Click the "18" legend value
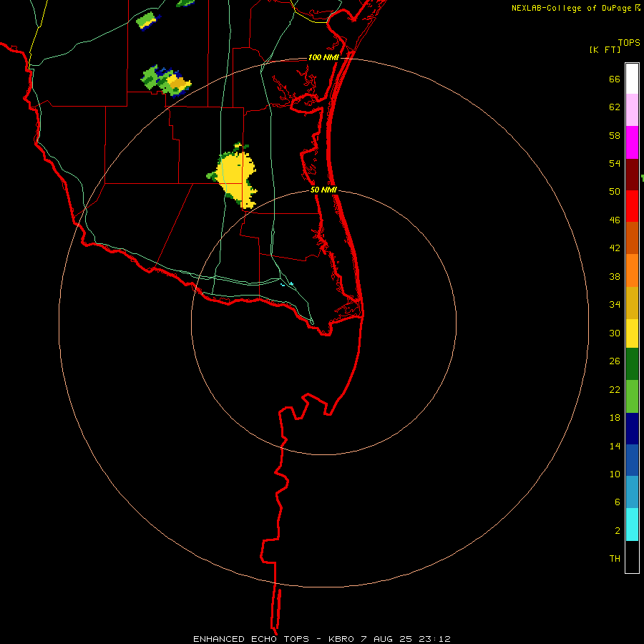This screenshot has height=644, width=644. (615, 418)
